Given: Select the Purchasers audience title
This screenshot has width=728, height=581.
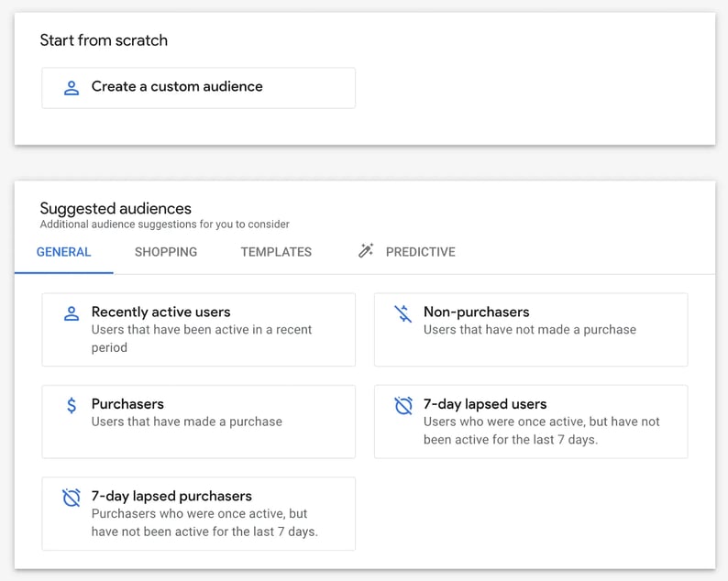Looking at the screenshot, I should [127, 404].
